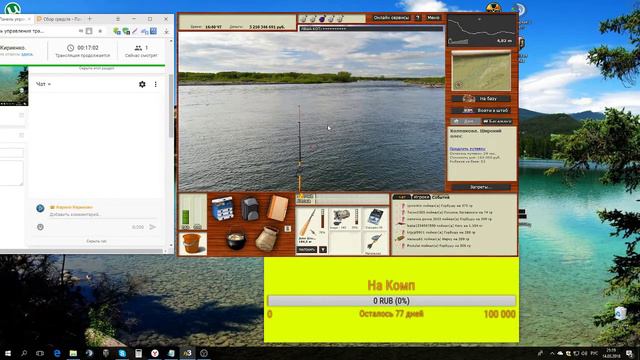Viewport: 640px width, 360px height.
Task: Click the depth profile chart panel
Action: pyautogui.click(x=482, y=31)
